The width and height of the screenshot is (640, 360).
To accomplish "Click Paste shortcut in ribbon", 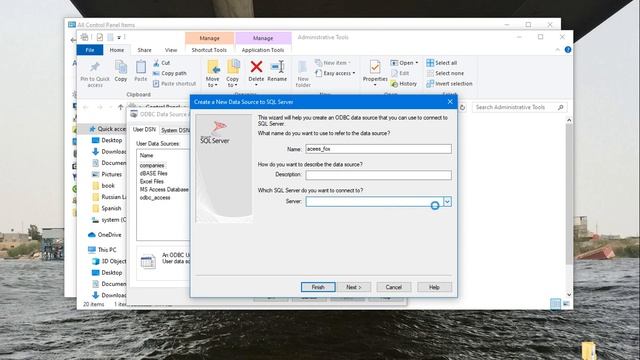I will tap(174, 84).
